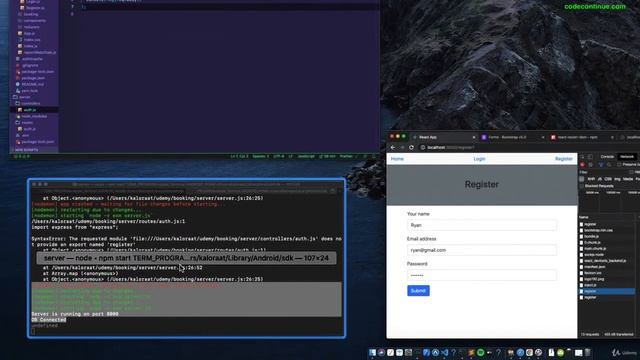Open yarn.lock in the file tree

click(29, 91)
